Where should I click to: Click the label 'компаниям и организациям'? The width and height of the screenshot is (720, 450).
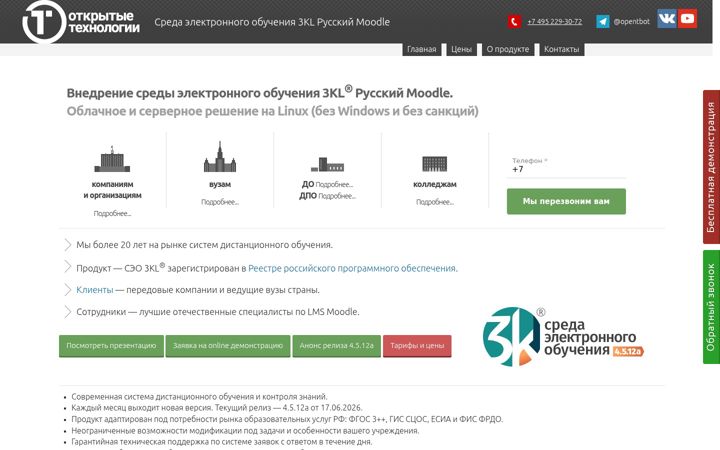coord(112,190)
